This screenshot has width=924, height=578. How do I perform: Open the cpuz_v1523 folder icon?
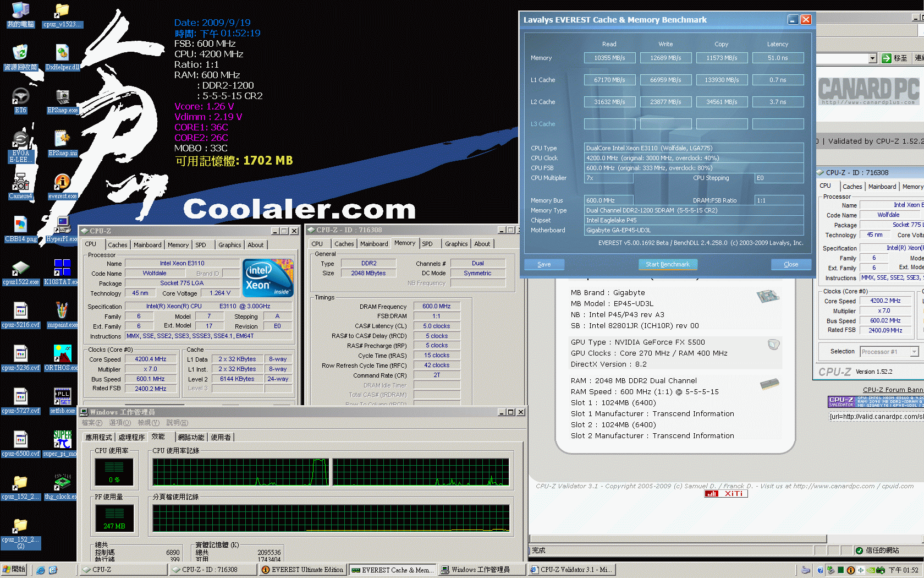(x=62, y=14)
